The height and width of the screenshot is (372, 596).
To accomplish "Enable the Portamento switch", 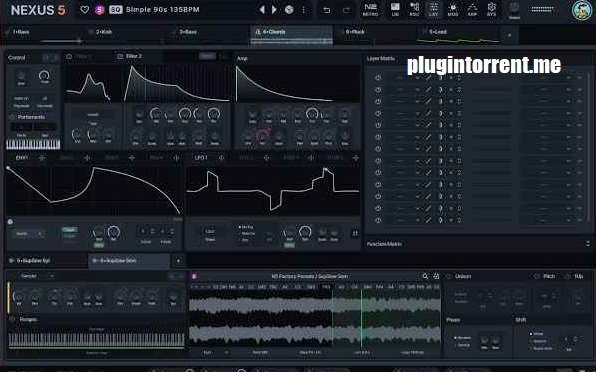I will pyautogui.click(x=12, y=117).
